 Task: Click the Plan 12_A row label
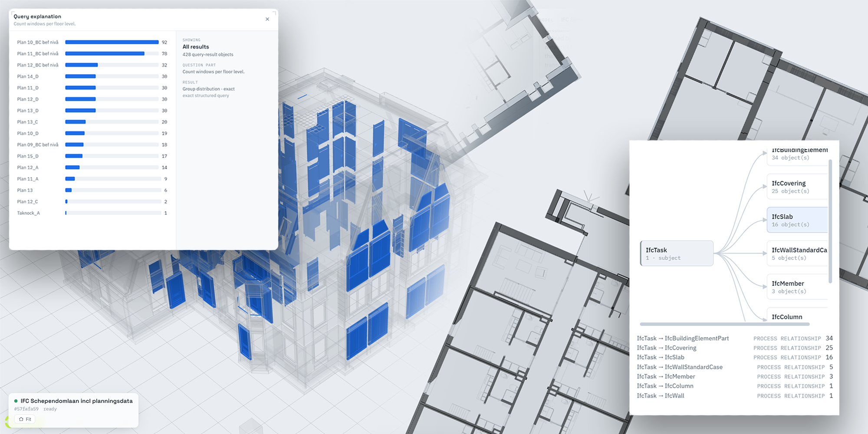point(28,168)
